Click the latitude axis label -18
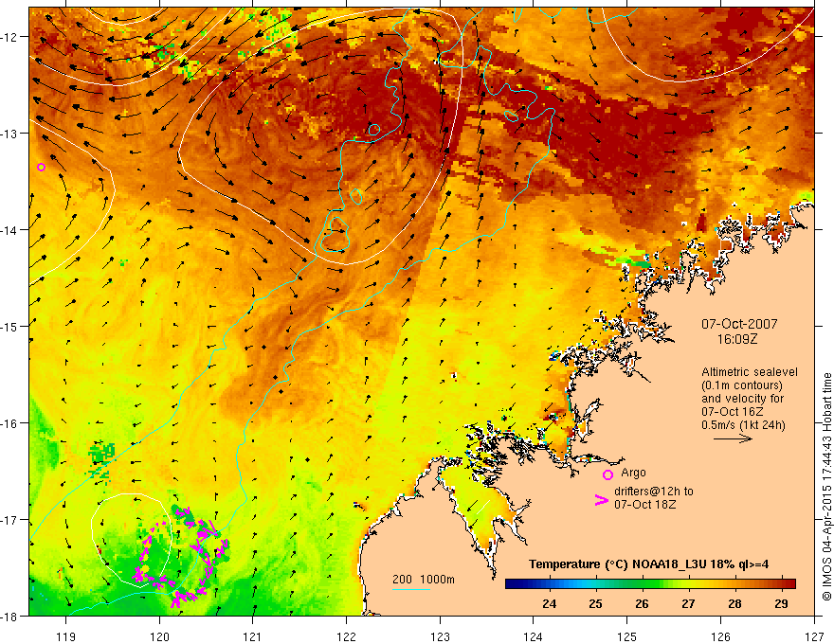This screenshot has height=644, width=834. (9, 616)
